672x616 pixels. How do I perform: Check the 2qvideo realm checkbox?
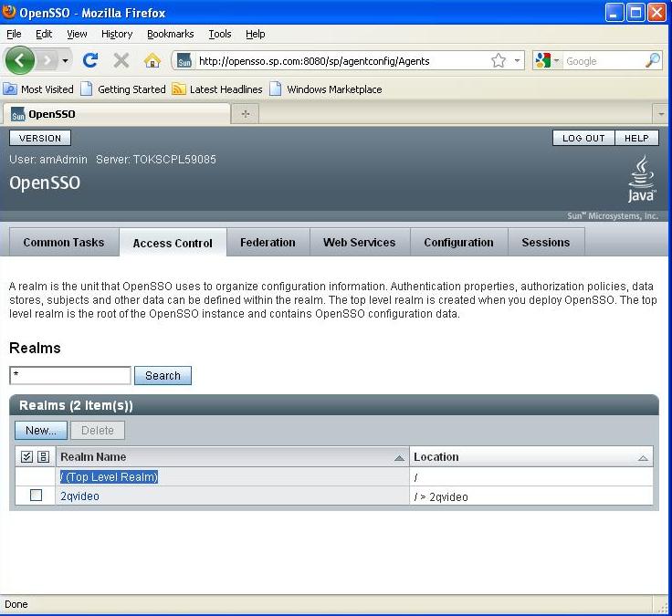(x=36, y=496)
